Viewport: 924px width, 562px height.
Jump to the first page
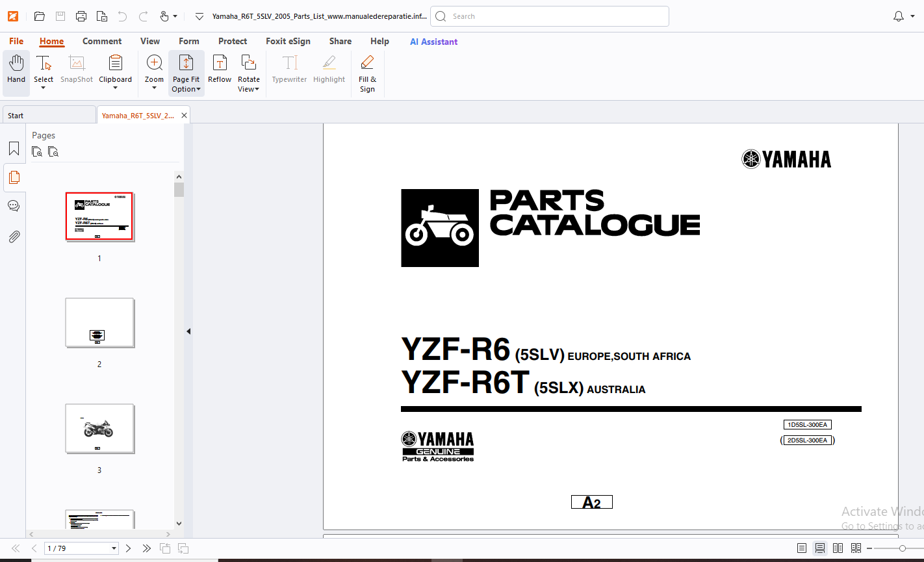coord(16,548)
